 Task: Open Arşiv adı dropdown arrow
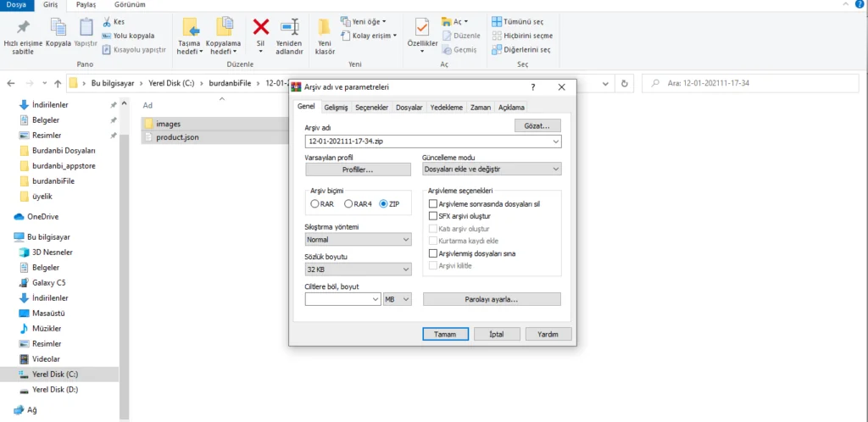(555, 142)
